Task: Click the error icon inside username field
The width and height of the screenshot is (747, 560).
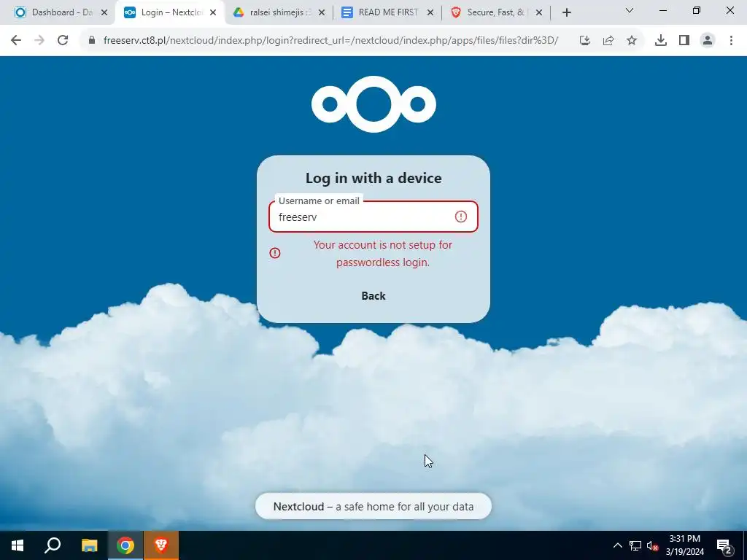Action: (x=461, y=217)
